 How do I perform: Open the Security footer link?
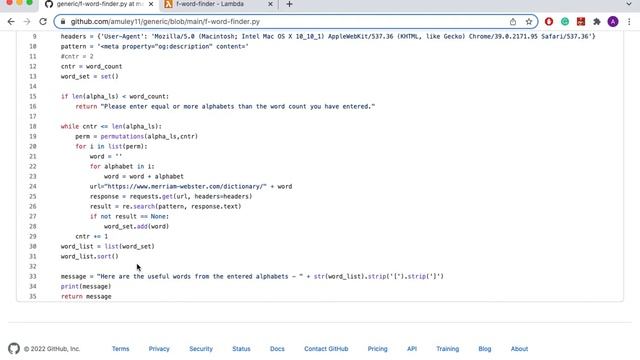(x=201, y=349)
